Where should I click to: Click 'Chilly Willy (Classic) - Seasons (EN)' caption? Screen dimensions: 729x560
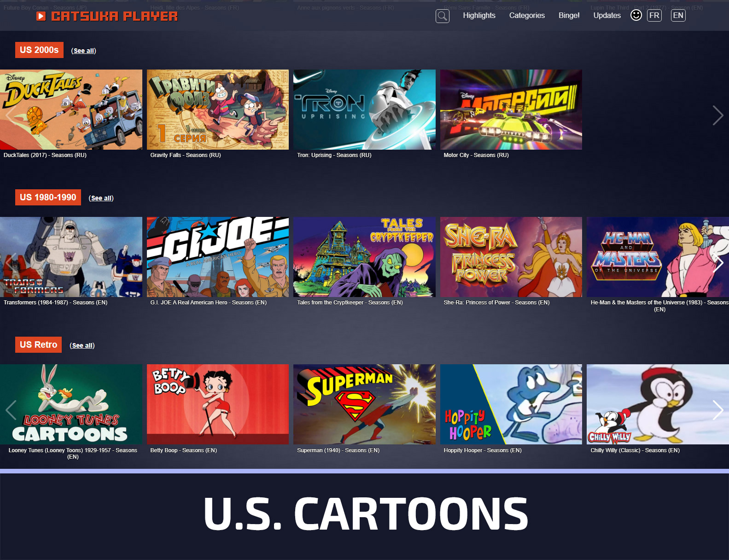pyautogui.click(x=635, y=450)
